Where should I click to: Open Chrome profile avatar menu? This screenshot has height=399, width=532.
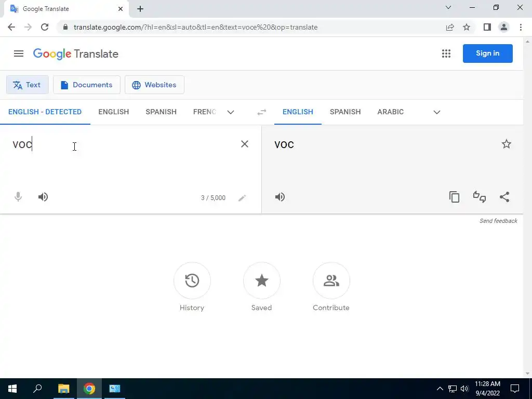click(504, 27)
